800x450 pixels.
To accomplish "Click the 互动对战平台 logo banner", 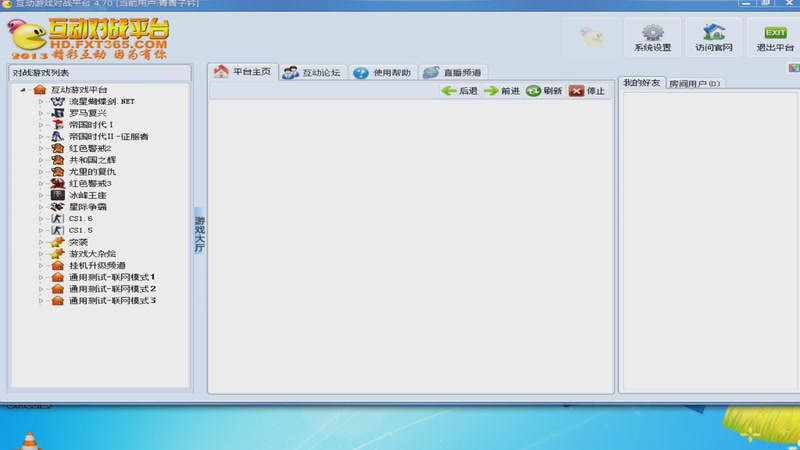I will pyautogui.click(x=88, y=39).
